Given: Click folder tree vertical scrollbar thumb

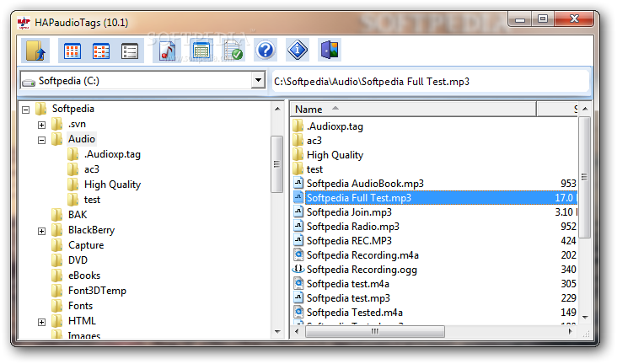Looking at the screenshot, I should [276, 164].
